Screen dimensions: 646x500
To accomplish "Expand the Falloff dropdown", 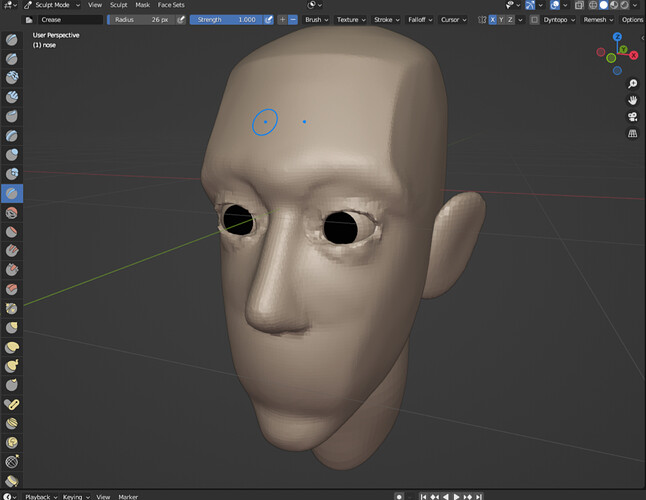I will click(x=420, y=20).
